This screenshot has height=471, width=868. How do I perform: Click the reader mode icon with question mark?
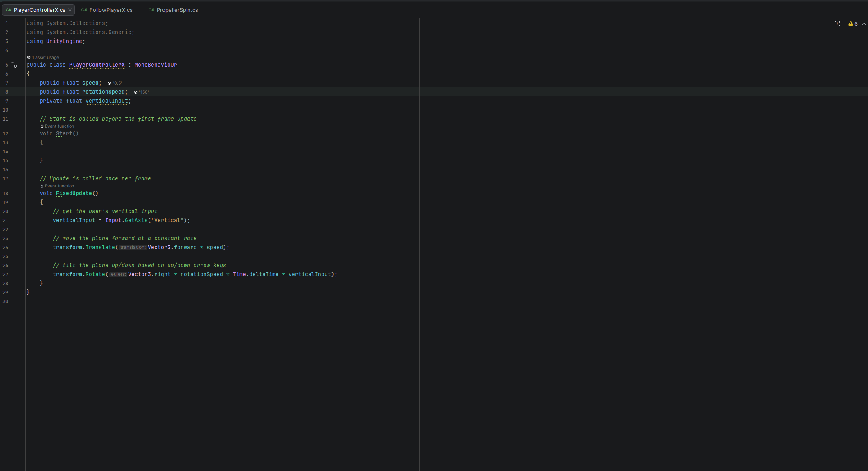click(837, 24)
